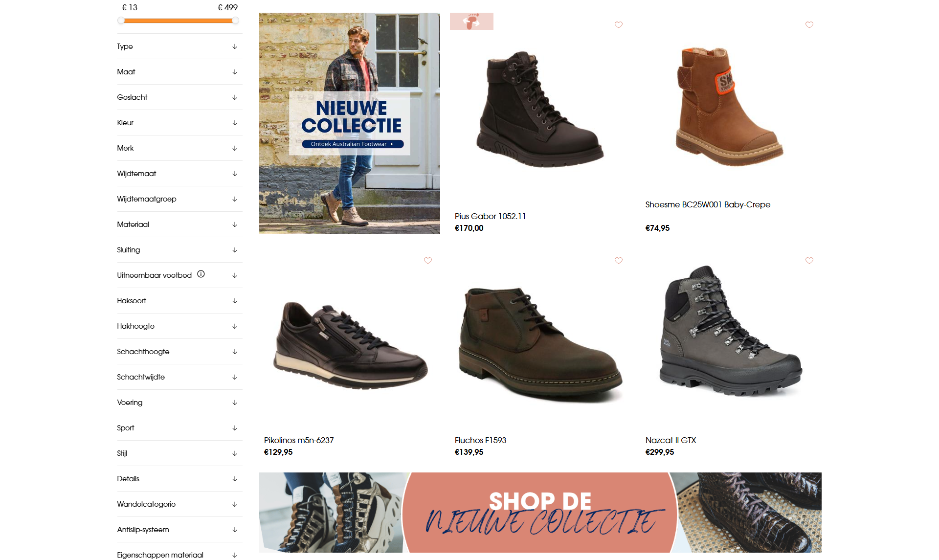Click price €299,95 under Nazcat II GTX

point(660,452)
